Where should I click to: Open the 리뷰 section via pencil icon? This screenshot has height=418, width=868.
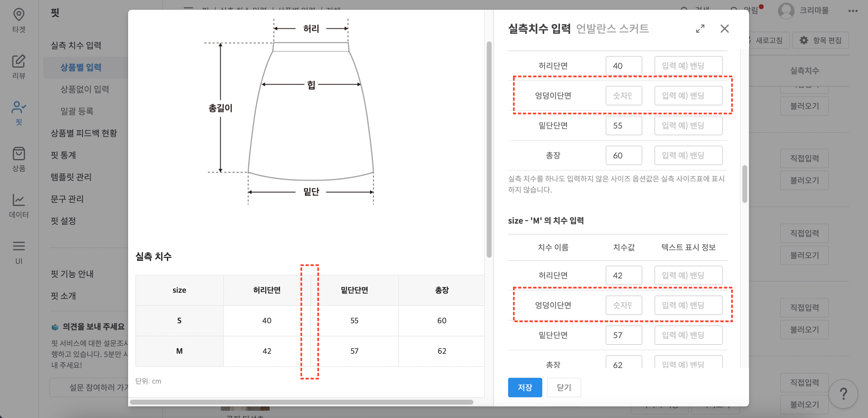pyautogui.click(x=19, y=66)
